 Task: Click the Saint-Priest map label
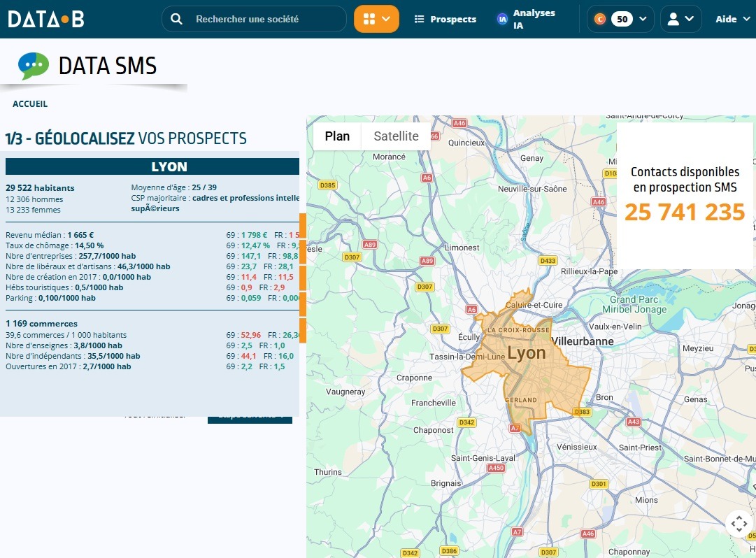641,448
